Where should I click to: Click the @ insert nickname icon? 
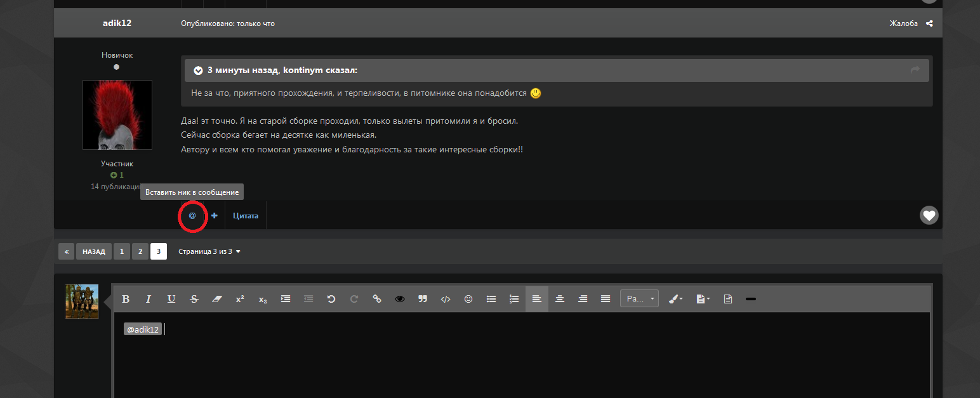pos(192,216)
